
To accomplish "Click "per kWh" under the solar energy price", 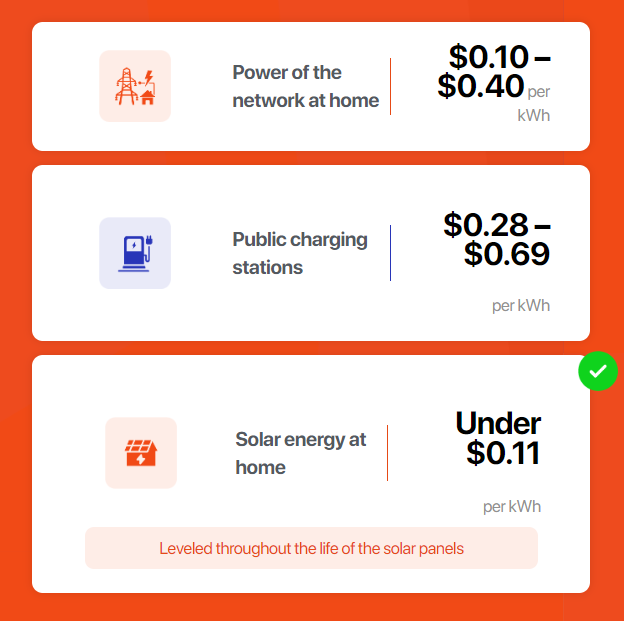I will (511, 506).
